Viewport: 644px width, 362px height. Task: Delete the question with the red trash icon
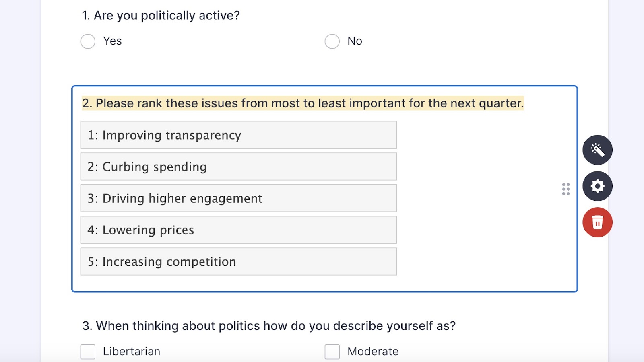tap(597, 222)
